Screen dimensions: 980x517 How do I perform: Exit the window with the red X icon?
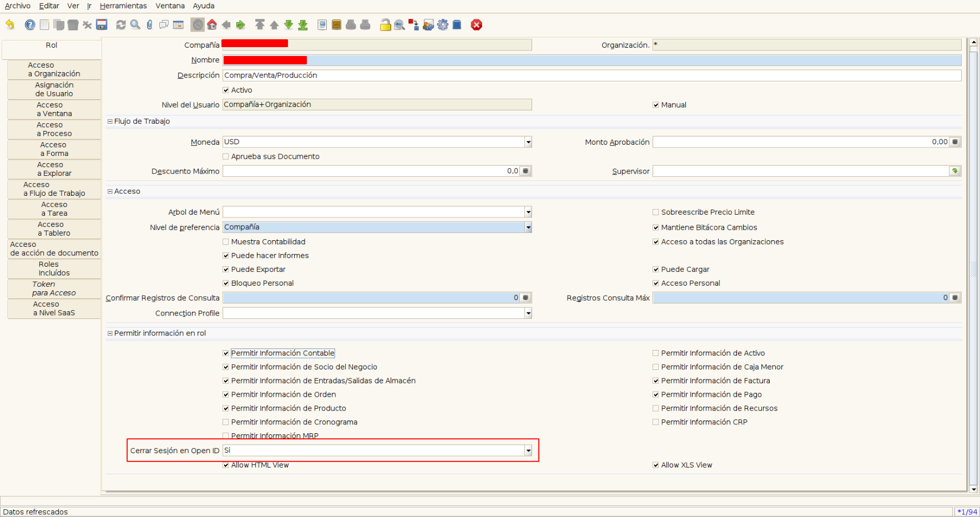pyautogui.click(x=477, y=24)
